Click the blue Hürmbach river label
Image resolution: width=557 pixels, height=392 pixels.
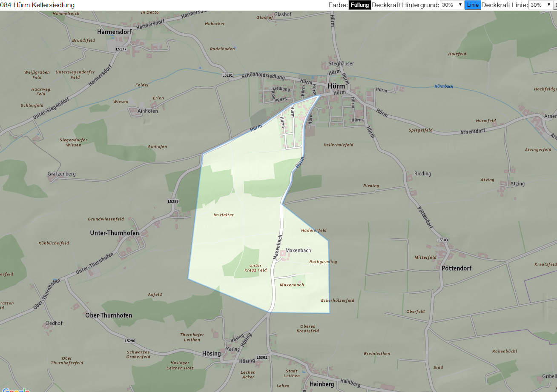(x=444, y=86)
